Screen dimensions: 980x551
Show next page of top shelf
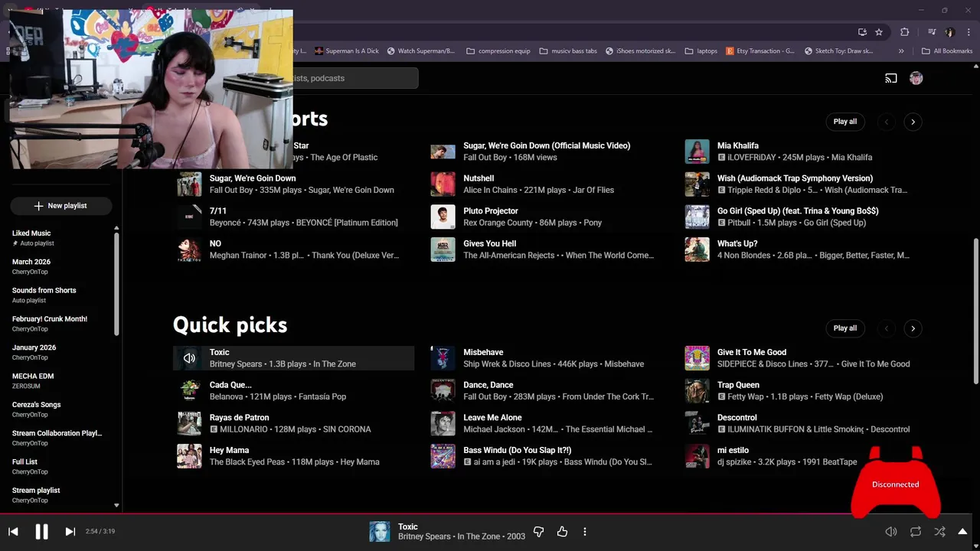pos(913,122)
